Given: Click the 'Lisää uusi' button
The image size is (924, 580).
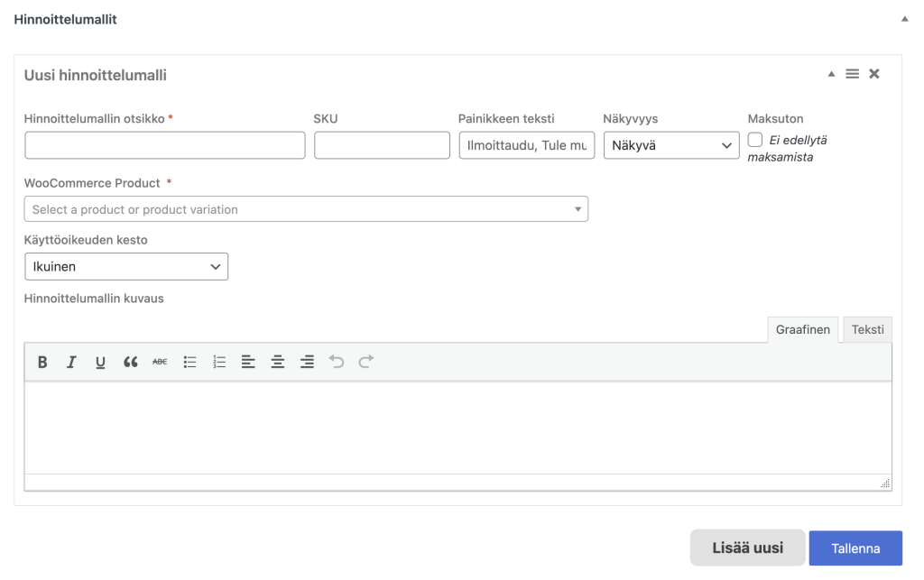Looking at the screenshot, I should pyautogui.click(x=747, y=548).
